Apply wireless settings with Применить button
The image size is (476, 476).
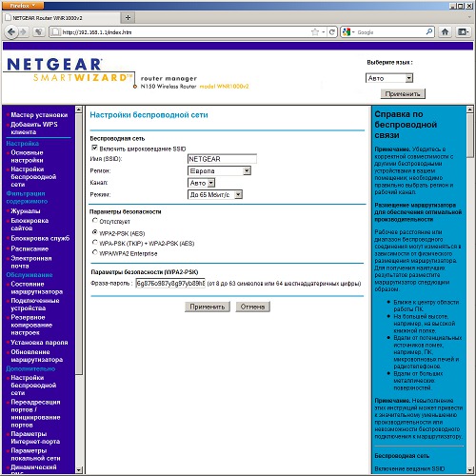[x=208, y=307]
